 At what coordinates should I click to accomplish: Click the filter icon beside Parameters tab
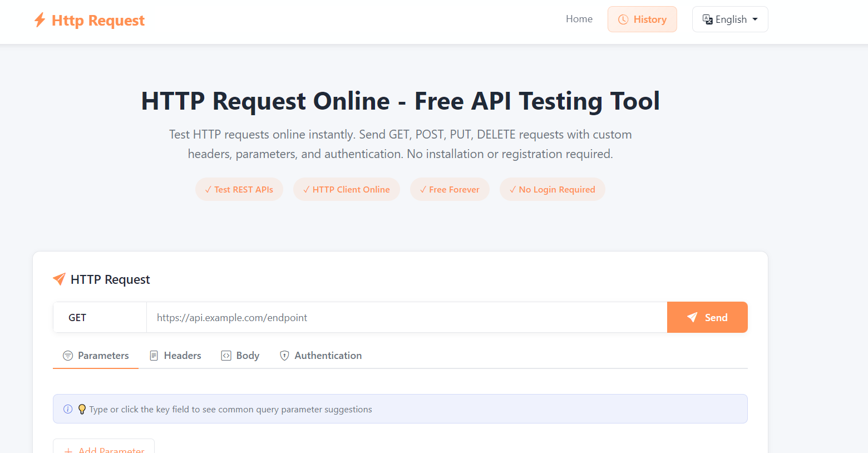[x=68, y=355]
